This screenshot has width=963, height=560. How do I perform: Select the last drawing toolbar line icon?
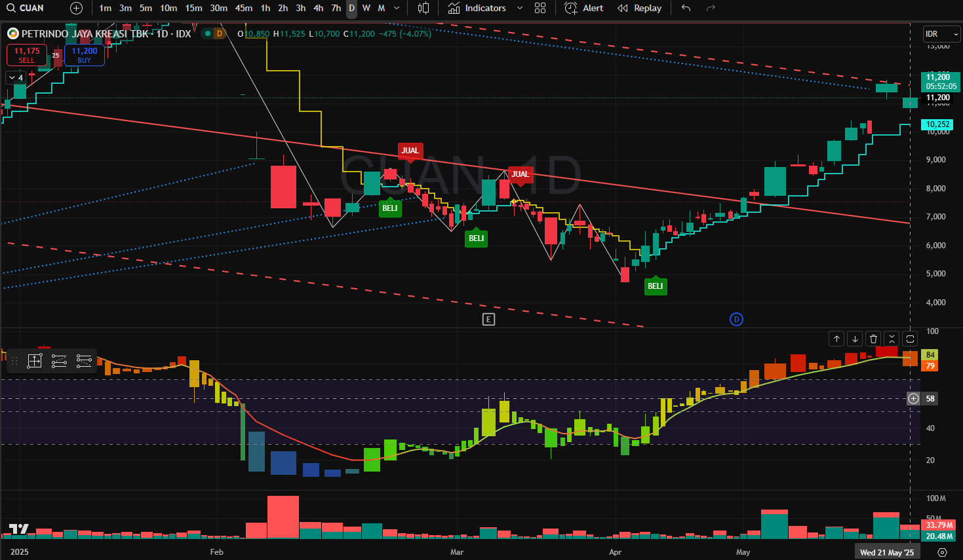(x=84, y=360)
